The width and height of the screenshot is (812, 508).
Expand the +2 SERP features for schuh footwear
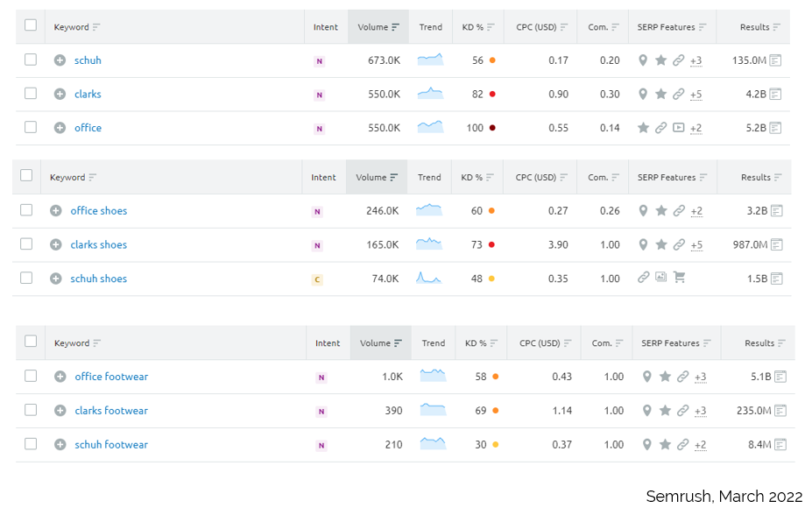(x=700, y=445)
